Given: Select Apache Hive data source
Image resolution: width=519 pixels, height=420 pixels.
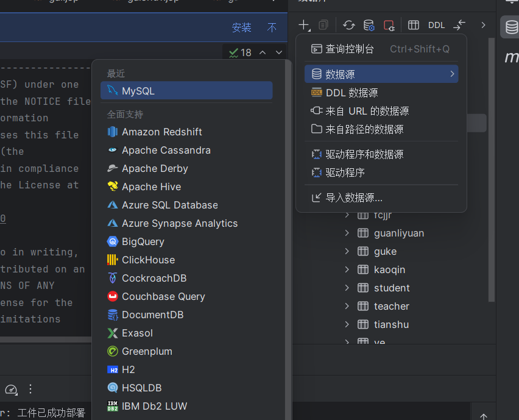Looking at the screenshot, I should tap(186, 187).
